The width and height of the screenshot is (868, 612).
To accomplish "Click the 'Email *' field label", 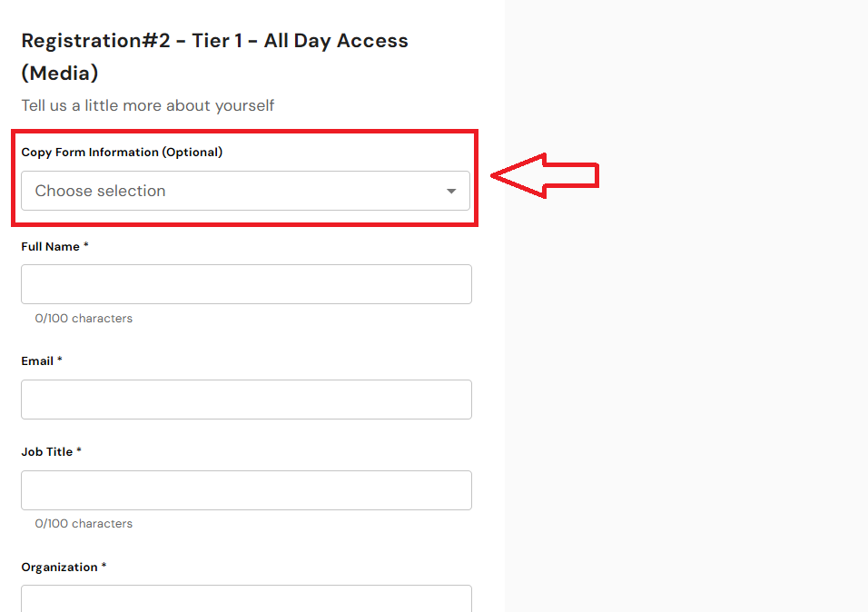I will click(x=42, y=361).
